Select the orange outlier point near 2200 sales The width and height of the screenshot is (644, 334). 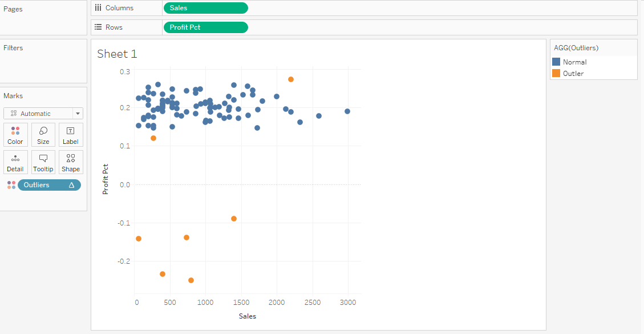click(290, 79)
